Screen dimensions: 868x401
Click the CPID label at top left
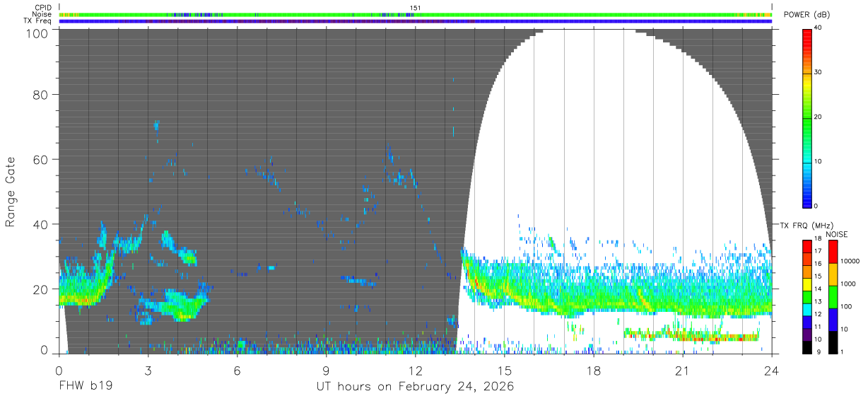click(43, 8)
